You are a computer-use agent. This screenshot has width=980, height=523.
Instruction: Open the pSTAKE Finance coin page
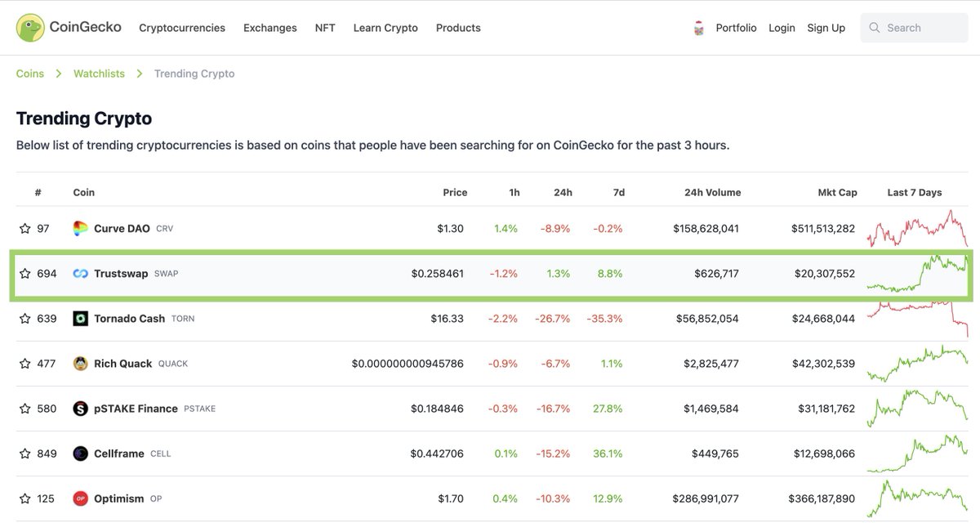tap(136, 409)
